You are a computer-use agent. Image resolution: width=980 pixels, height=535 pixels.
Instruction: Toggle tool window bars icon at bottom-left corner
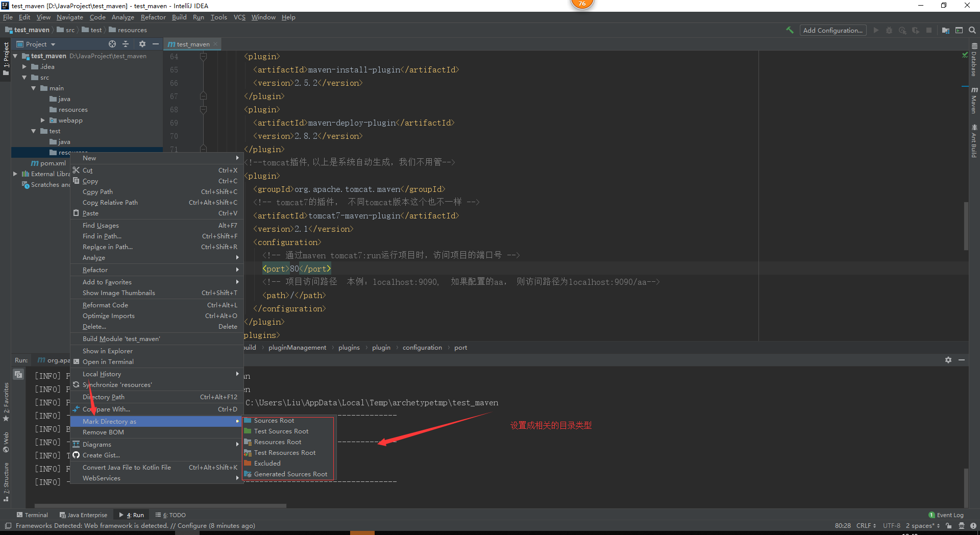pyautogui.click(x=8, y=526)
